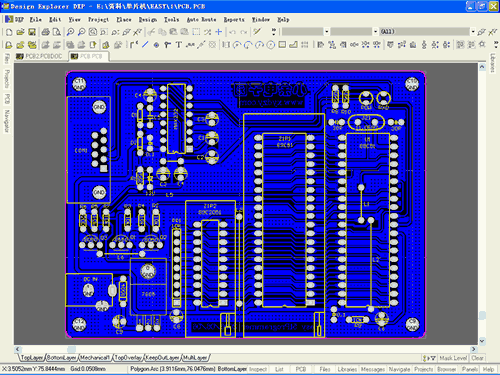The image size is (500, 375).
Task: Open an existing document with folder icon
Action: pyautogui.click(x=20, y=32)
